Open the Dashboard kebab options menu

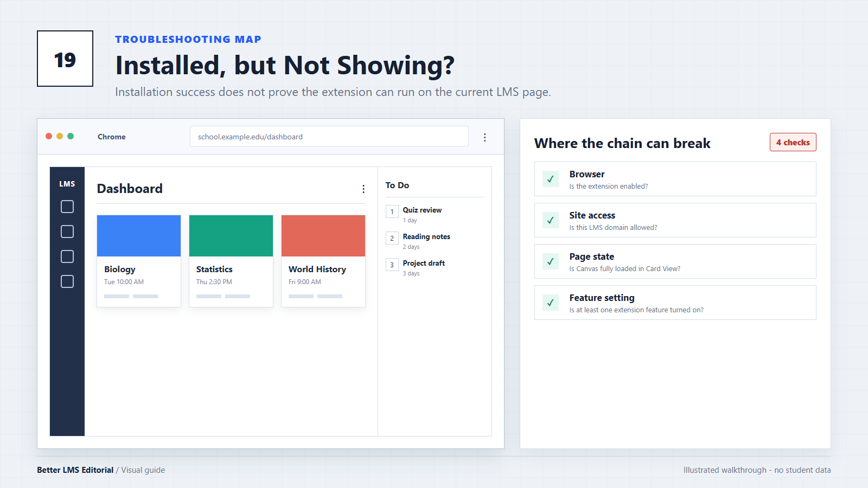tap(363, 189)
